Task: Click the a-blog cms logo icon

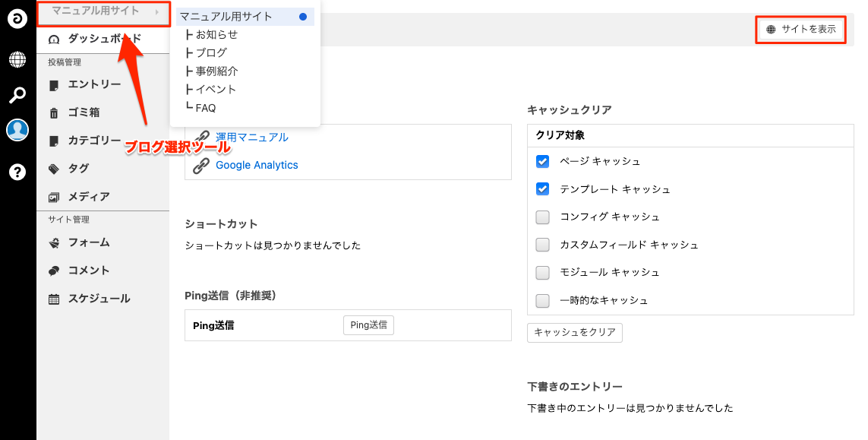Action: click(x=17, y=19)
